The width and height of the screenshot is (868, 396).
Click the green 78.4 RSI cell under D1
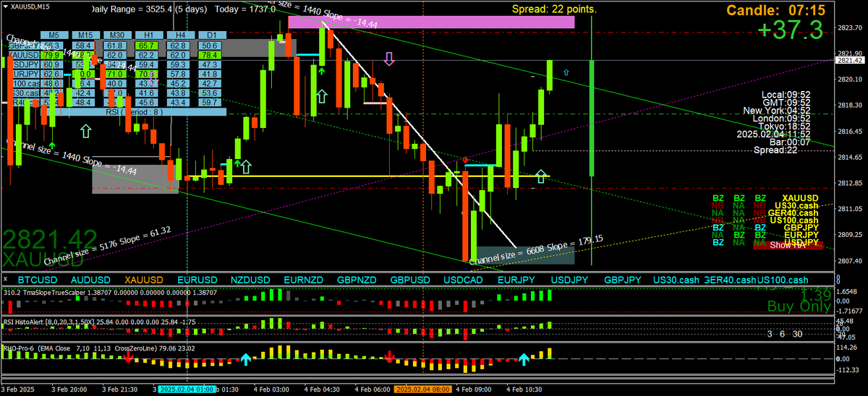[x=210, y=54]
